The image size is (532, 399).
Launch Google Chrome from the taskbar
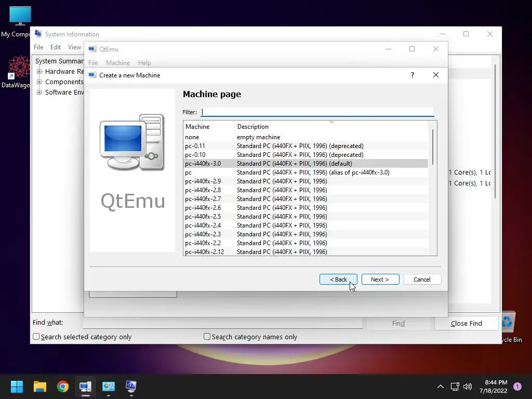pos(63,386)
